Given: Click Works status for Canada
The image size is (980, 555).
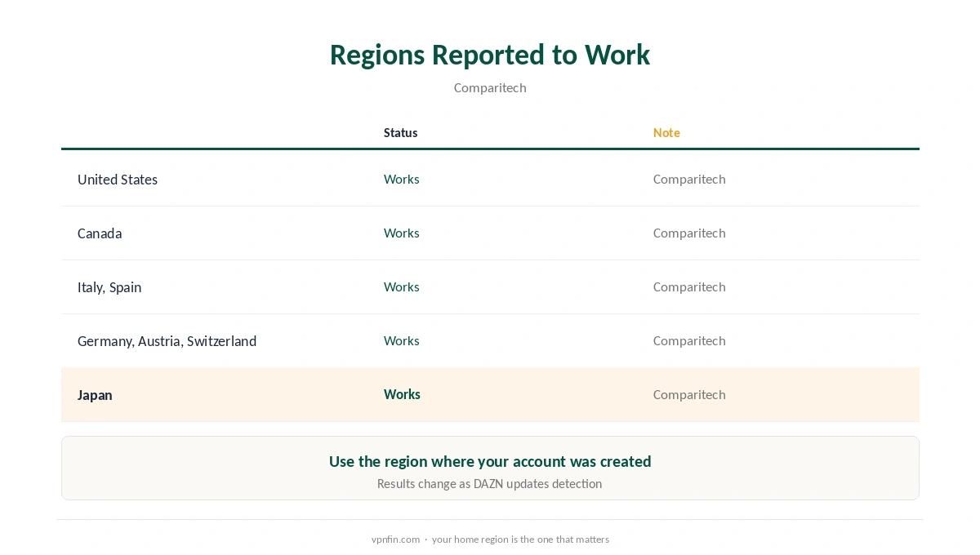Looking at the screenshot, I should click(x=402, y=233).
